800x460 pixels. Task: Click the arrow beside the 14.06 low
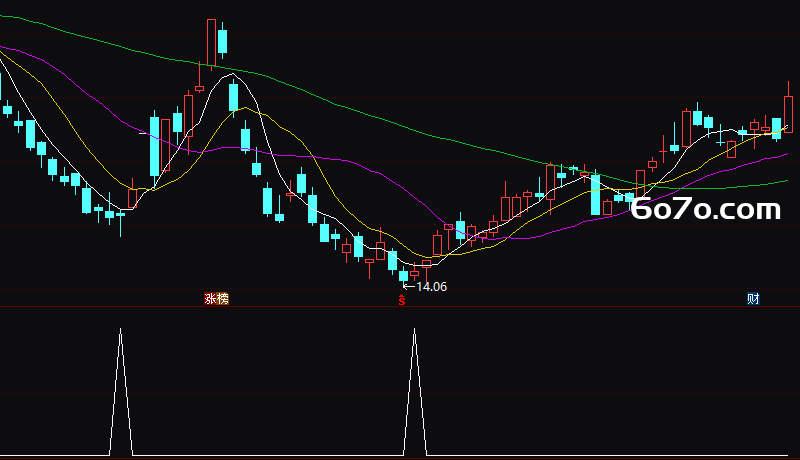[x=408, y=287]
